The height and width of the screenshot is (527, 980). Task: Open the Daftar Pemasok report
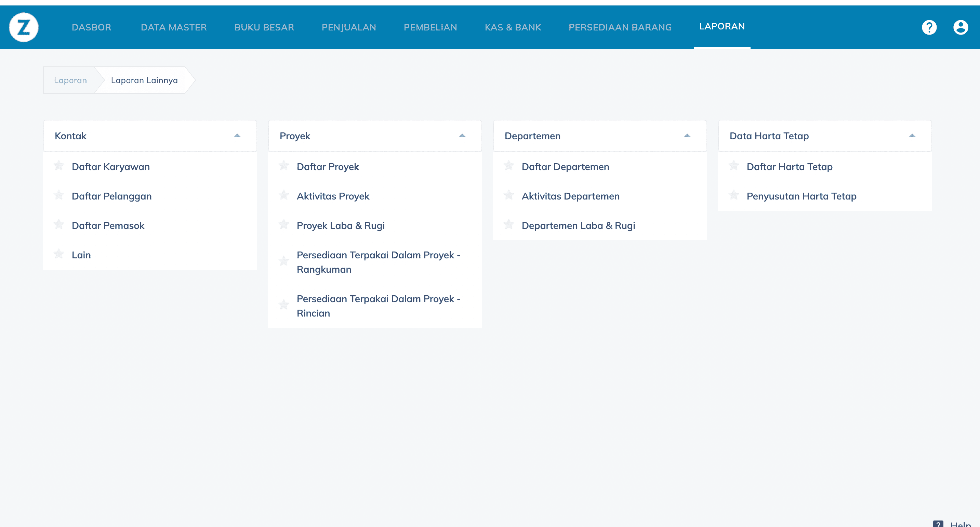point(108,226)
